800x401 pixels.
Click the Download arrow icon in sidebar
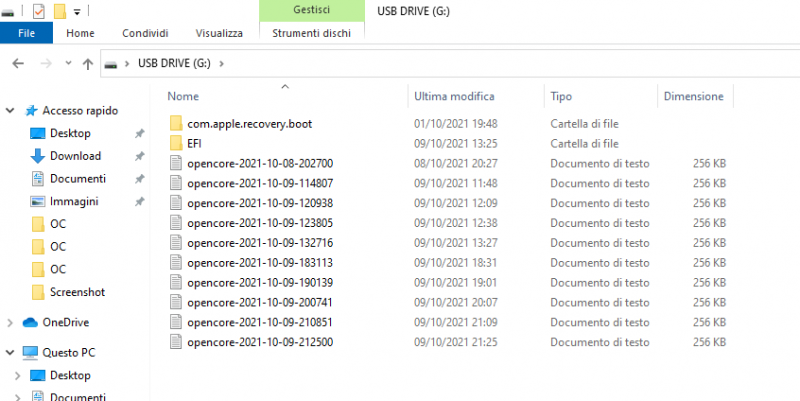click(37, 156)
